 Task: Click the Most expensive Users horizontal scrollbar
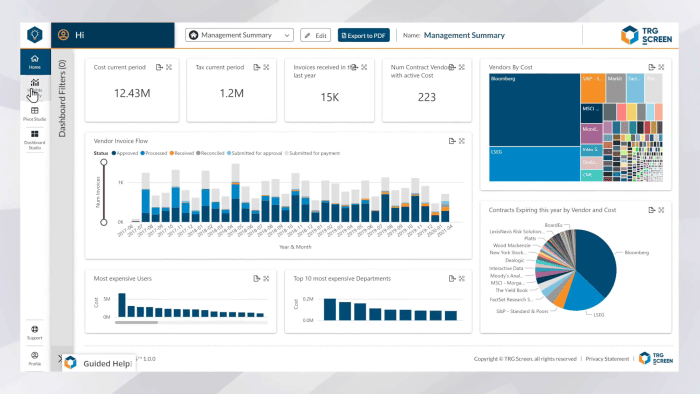click(136, 322)
